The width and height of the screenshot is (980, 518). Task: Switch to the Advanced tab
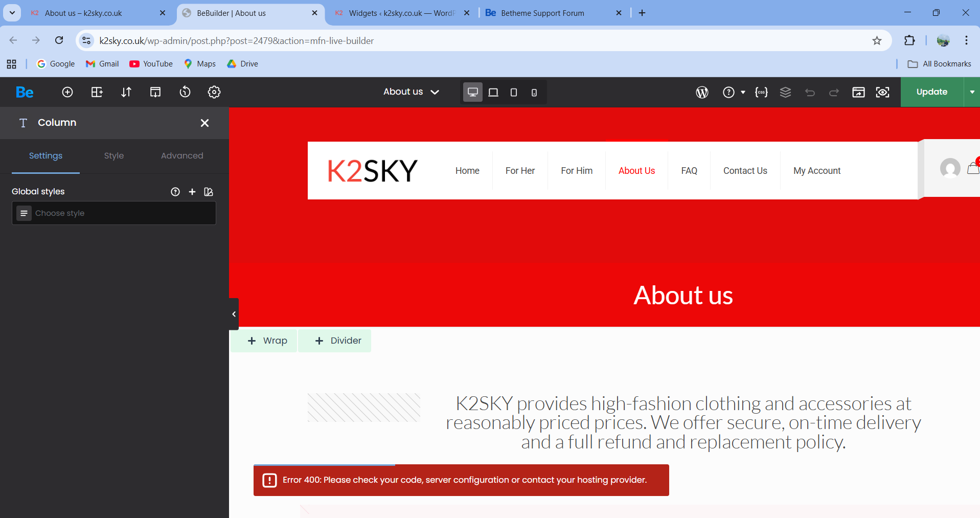tap(182, 156)
